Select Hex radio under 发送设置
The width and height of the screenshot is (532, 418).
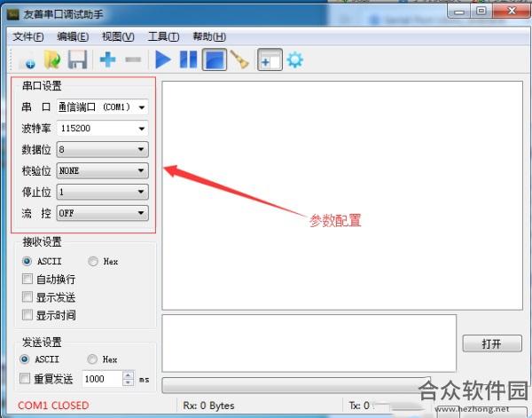tap(92, 359)
